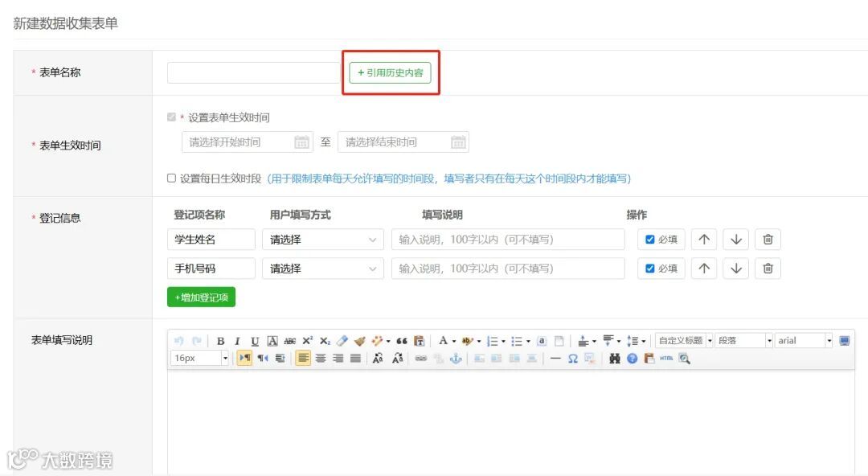Image resolution: width=868 pixels, height=476 pixels.
Task: Open the line spacing dropdown
Action: pos(643,342)
